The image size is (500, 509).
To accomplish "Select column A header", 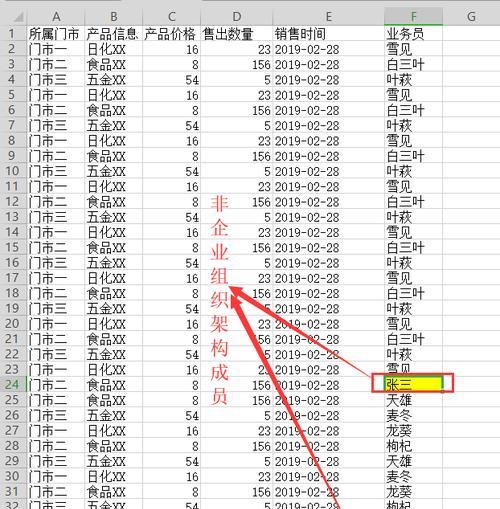I will pyautogui.click(x=56, y=17).
